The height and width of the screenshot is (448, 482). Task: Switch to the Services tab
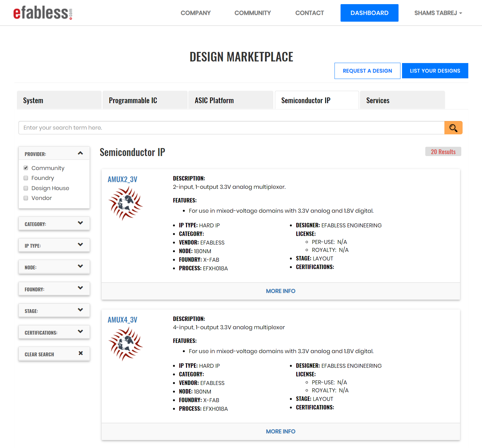tap(402, 100)
